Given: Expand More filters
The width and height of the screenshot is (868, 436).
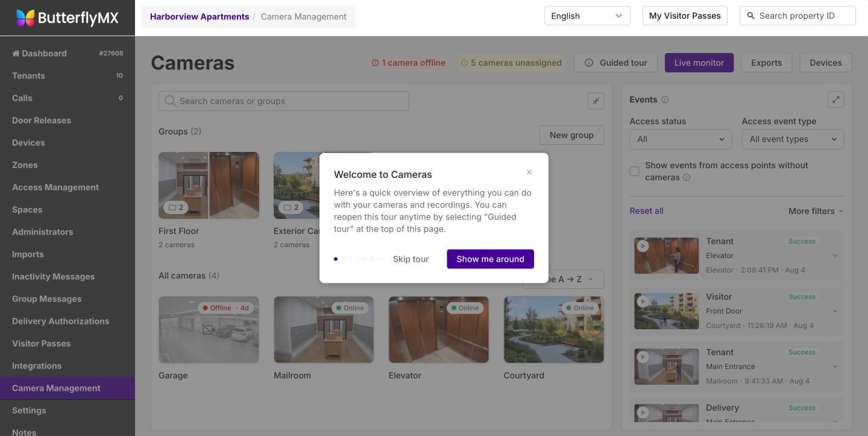Looking at the screenshot, I should click(816, 211).
